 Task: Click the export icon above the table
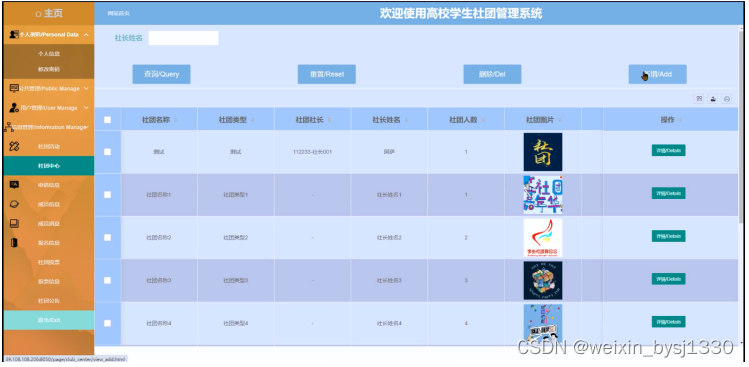(x=713, y=99)
